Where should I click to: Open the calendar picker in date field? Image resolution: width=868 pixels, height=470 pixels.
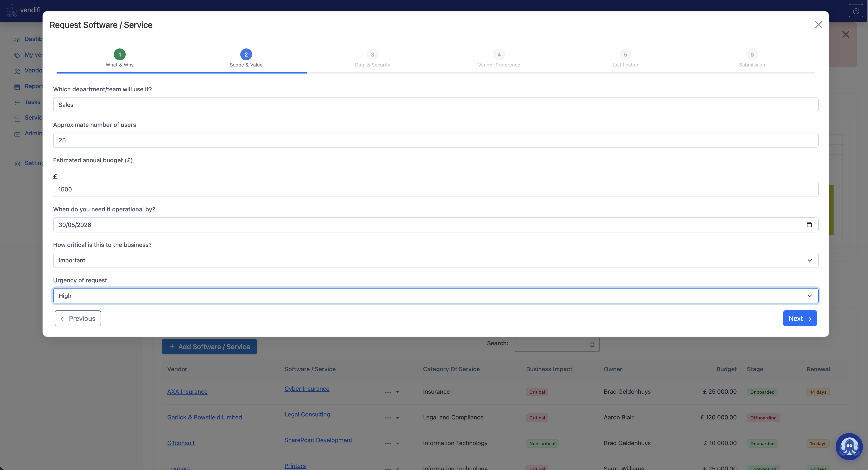809,225
